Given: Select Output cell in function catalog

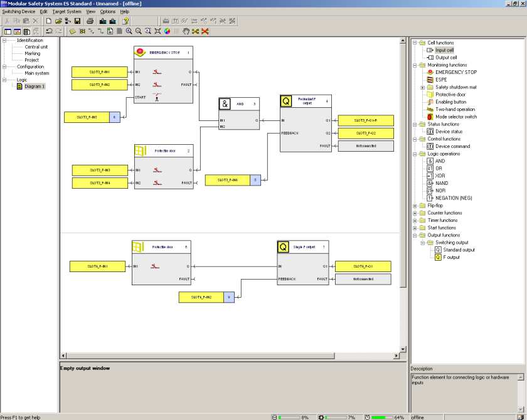Looking at the screenshot, I should (x=446, y=58).
